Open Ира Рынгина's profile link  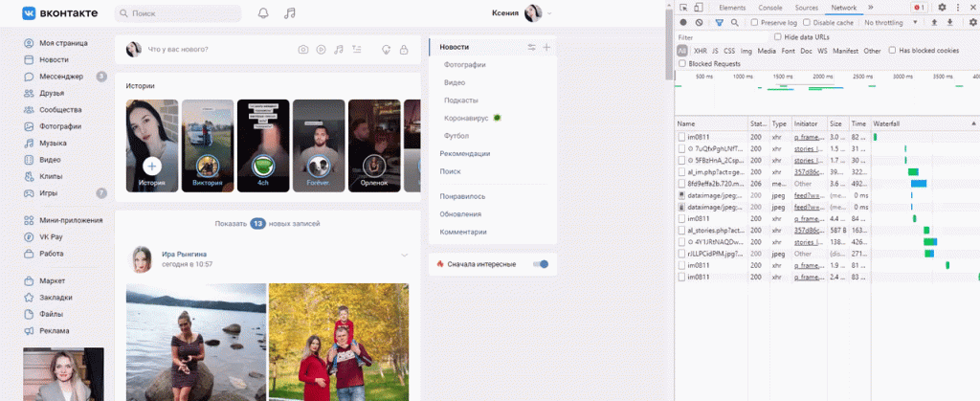click(182, 253)
